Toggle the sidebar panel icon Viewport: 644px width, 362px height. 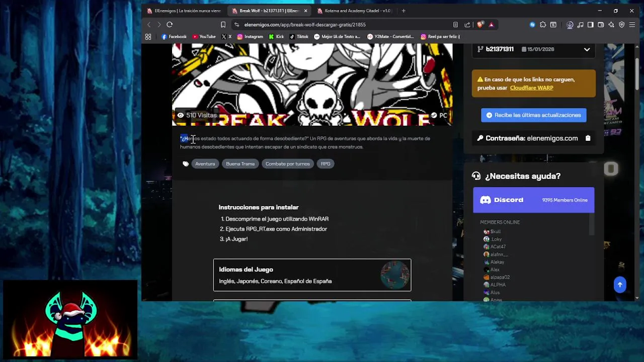591,24
